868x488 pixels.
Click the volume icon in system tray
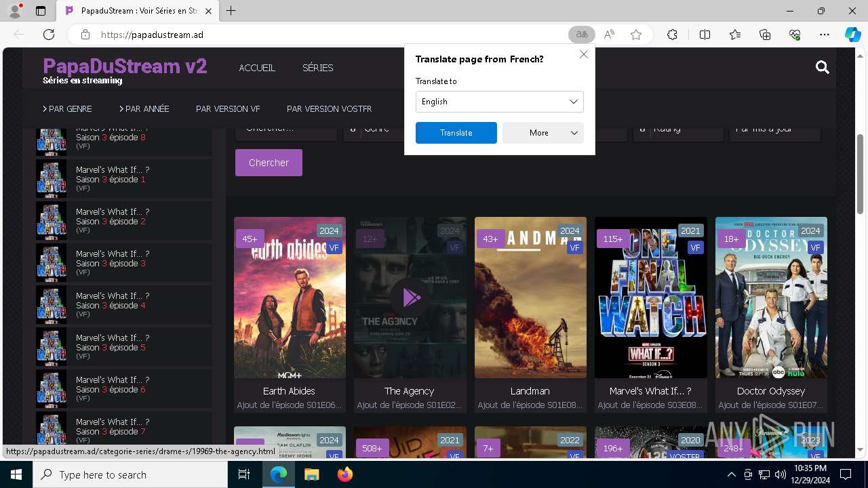tap(780, 474)
